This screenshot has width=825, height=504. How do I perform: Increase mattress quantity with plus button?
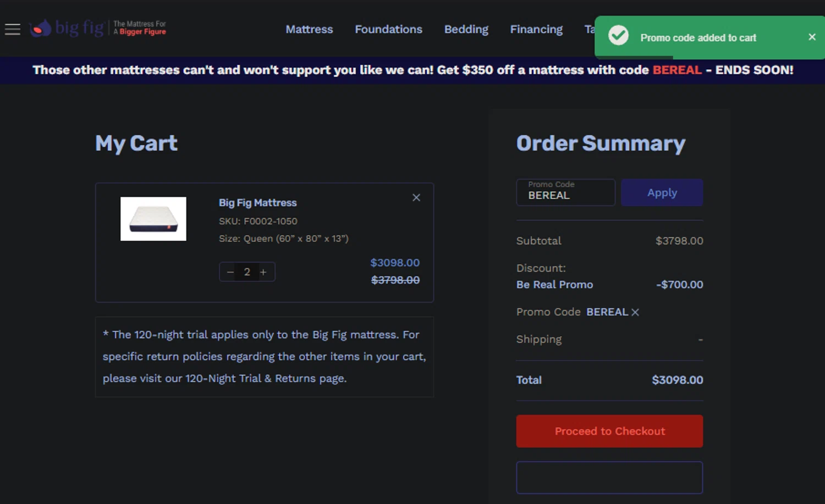(x=263, y=272)
